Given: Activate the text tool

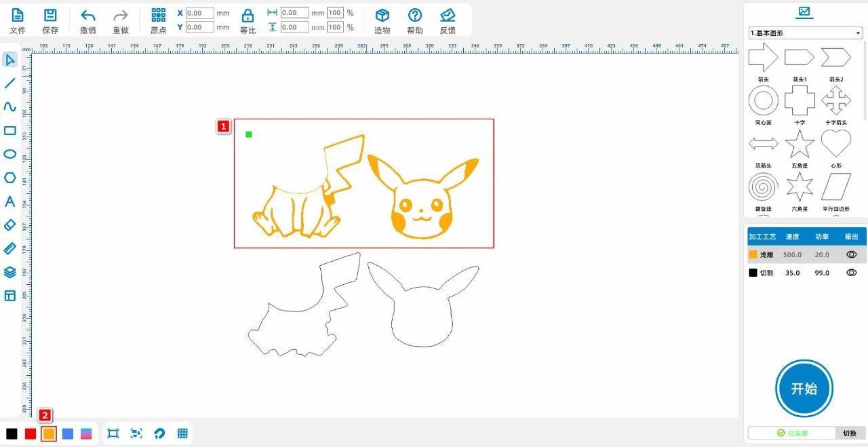Looking at the screenshot, I should click(x=9, y=201).
